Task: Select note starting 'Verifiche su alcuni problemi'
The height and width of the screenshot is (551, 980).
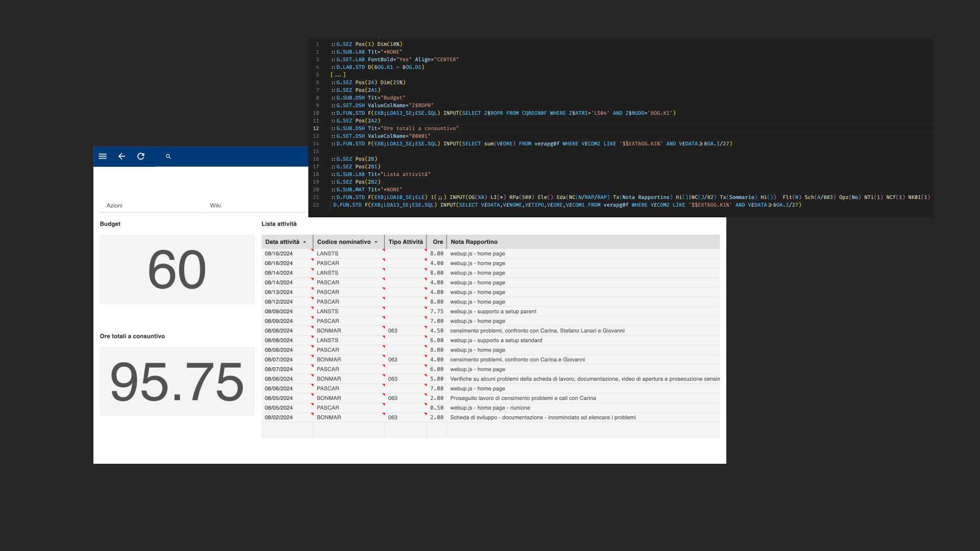Action: 585,379
